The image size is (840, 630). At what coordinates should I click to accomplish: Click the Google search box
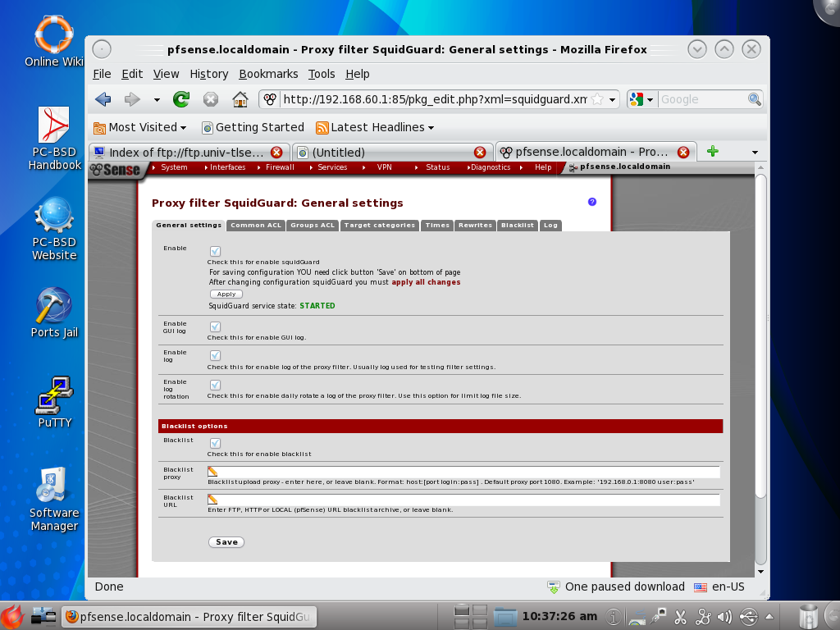tap(703, 99)
